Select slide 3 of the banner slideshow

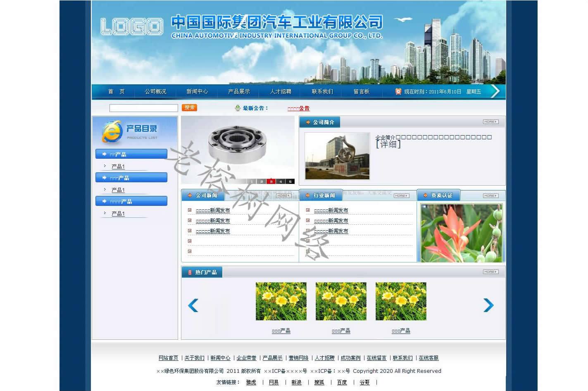[271, 181]
